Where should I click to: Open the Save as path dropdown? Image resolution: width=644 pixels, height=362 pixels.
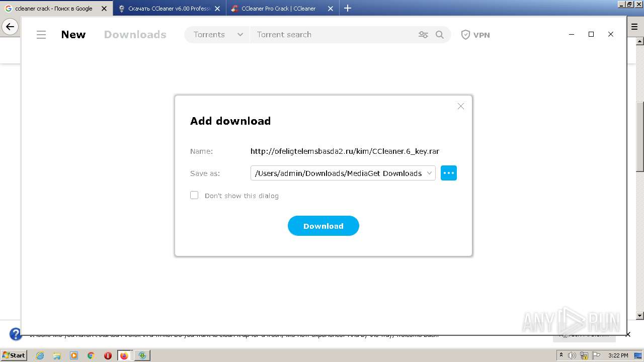tap(429, 173)
